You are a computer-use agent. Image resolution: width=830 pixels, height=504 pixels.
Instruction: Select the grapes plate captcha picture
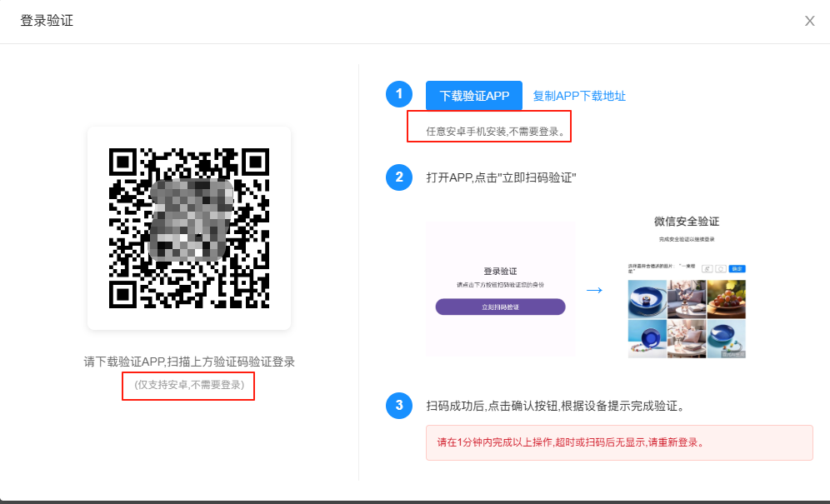point(726,297)
